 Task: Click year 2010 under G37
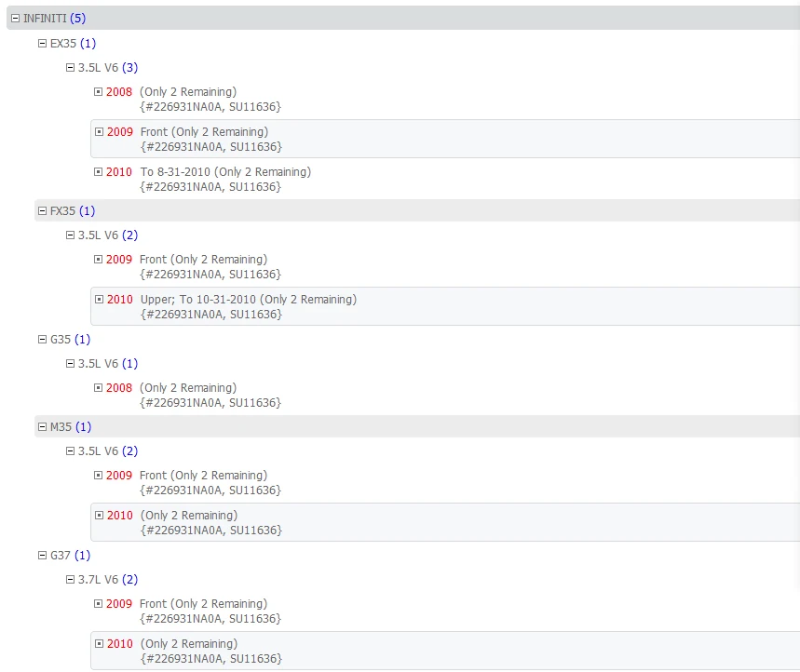[120, 644]
